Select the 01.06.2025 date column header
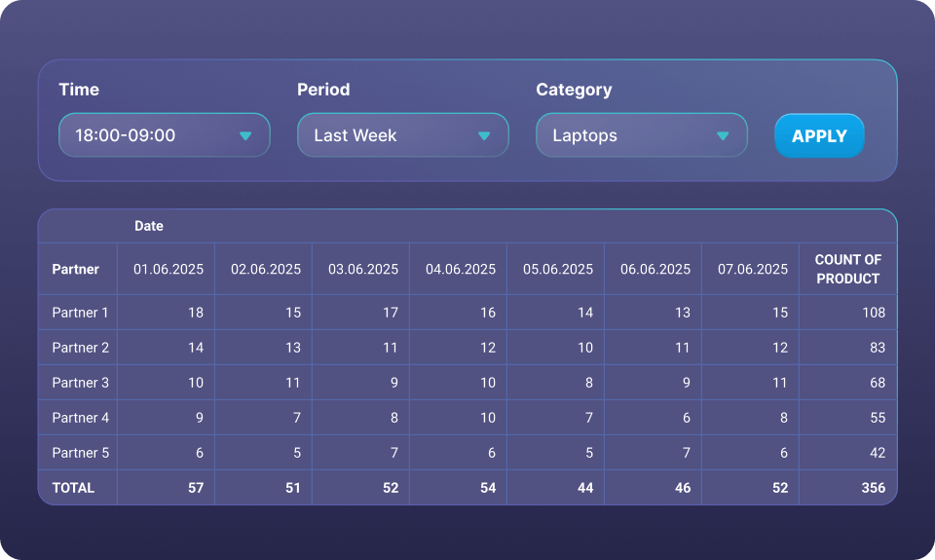935x560 pixels. [168, 269]
